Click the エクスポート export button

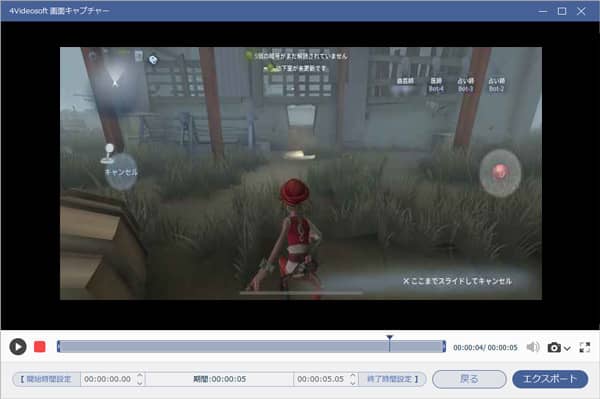[550, 379]
